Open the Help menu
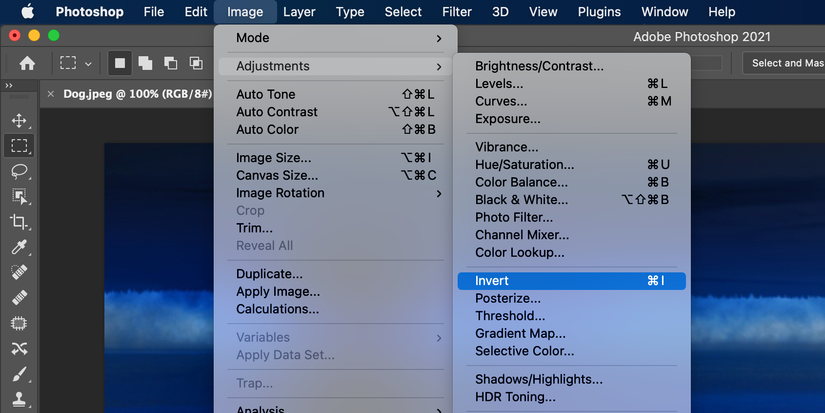 pos(721,12)
